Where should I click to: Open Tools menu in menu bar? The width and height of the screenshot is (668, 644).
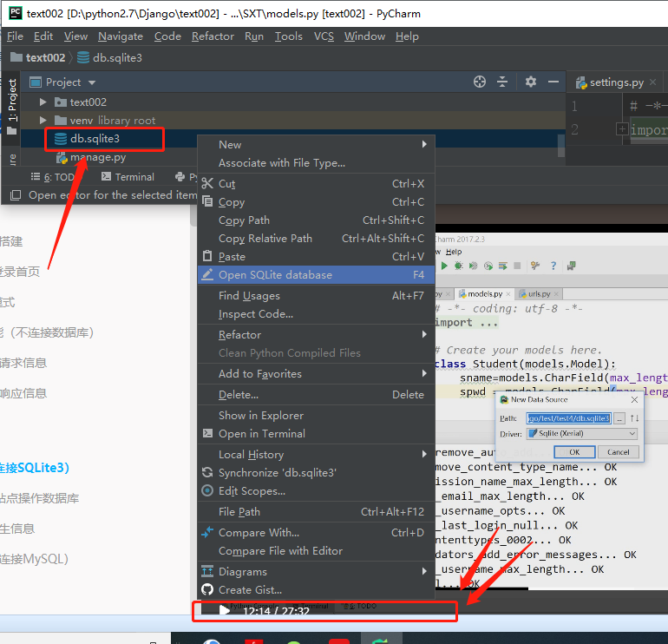tap(288, 36)
